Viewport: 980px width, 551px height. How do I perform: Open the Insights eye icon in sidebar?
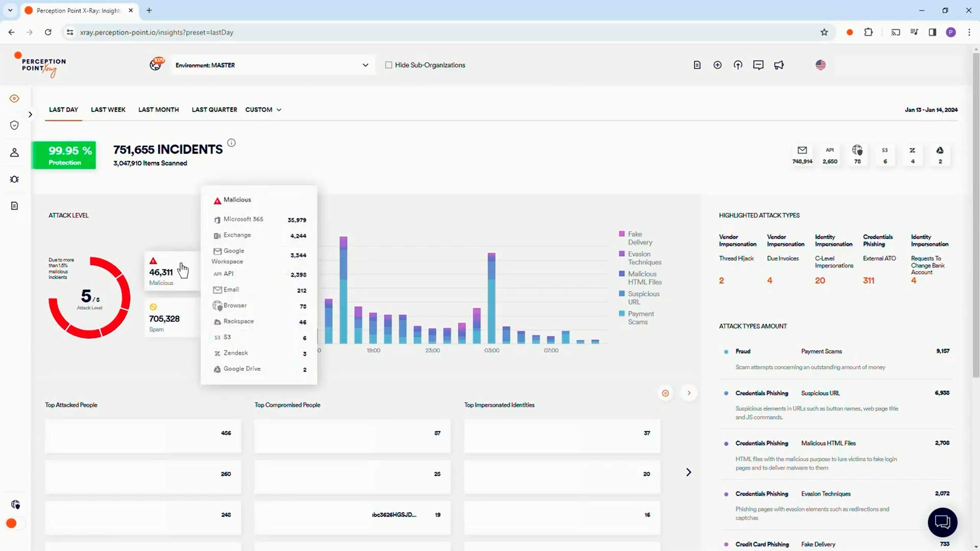pyautogui.click(x=14, y=98)
